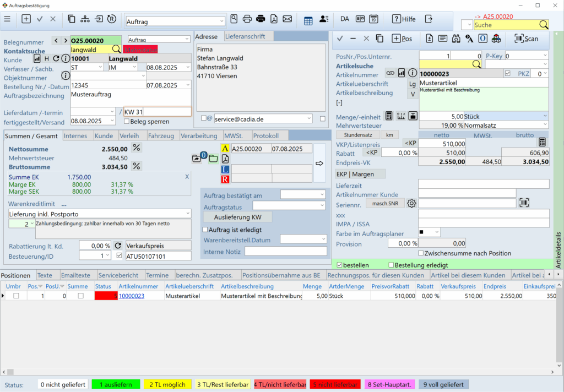Open the Fahrzeug tab
The height and width of the screenshot is (392, 564).
pyautogui.click(x=161, y=135)
